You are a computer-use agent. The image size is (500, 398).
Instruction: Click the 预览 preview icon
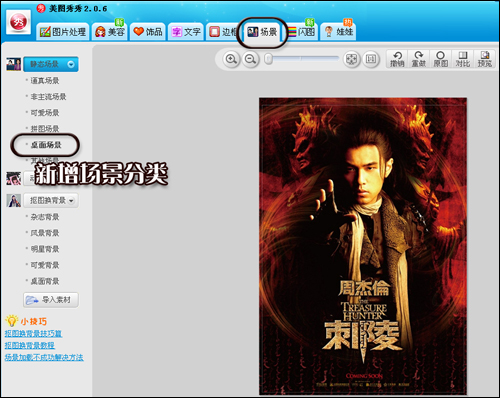coord(485,59)
